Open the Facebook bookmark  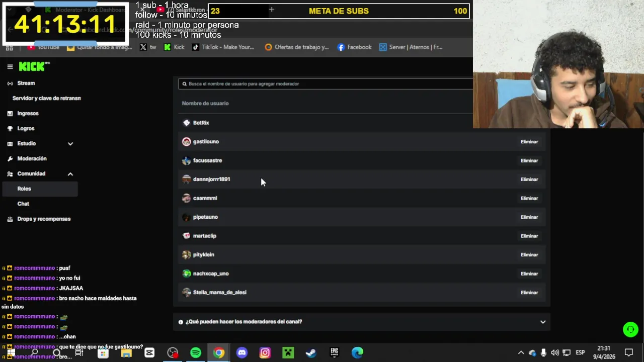click(354, 47)
